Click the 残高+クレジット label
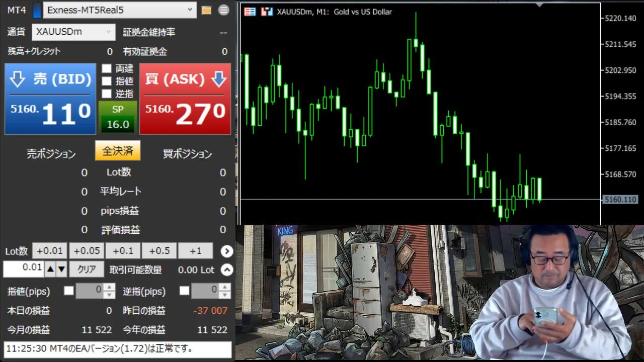The height and width of the screenshot is (362, 644). click(34, 51)
